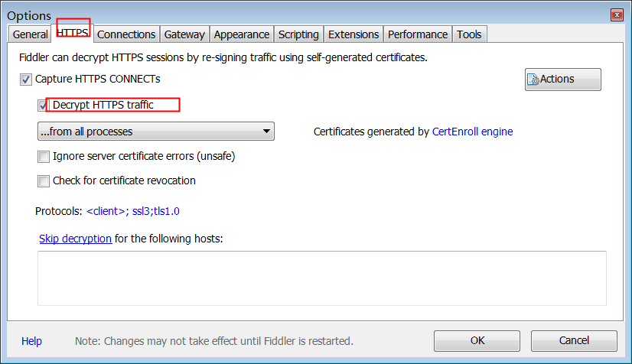The height and width of the screenshot is (364, 632).
Task: Focus the skip decryption hosts text box
Action: click(322, 278)
